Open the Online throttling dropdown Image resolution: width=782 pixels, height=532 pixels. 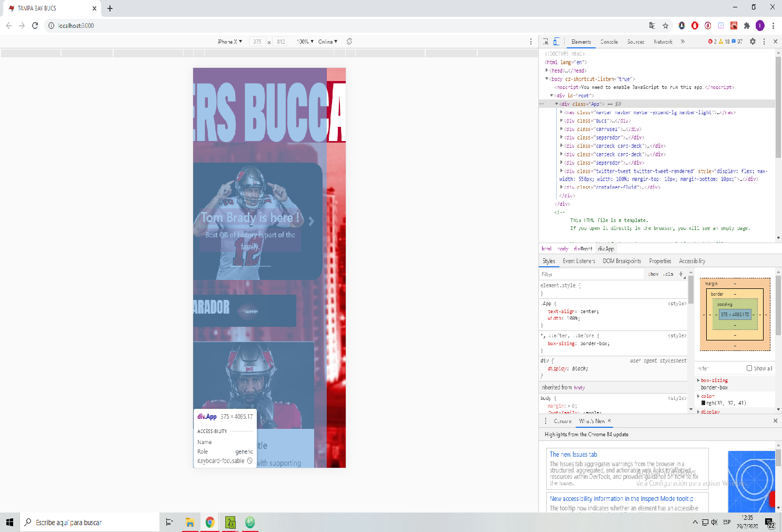(328, 42)
